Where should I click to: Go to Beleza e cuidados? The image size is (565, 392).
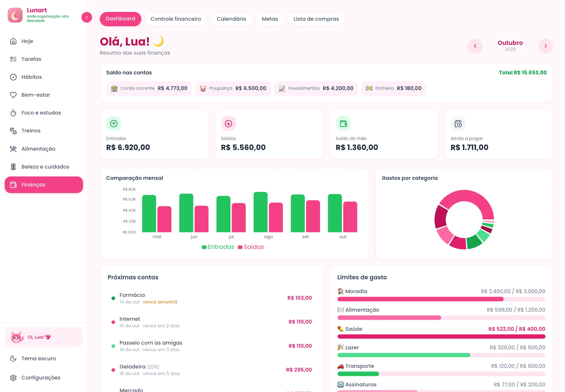point(44,167)
